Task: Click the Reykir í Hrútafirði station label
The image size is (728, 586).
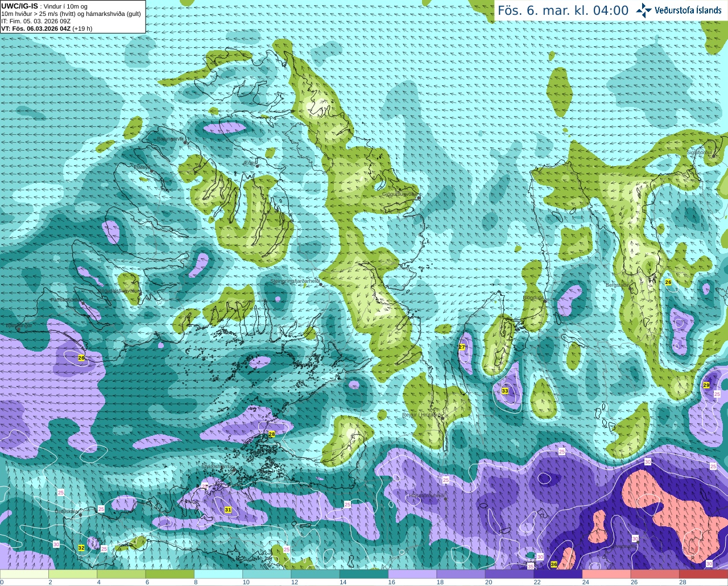Action: [x=422, y=415]
